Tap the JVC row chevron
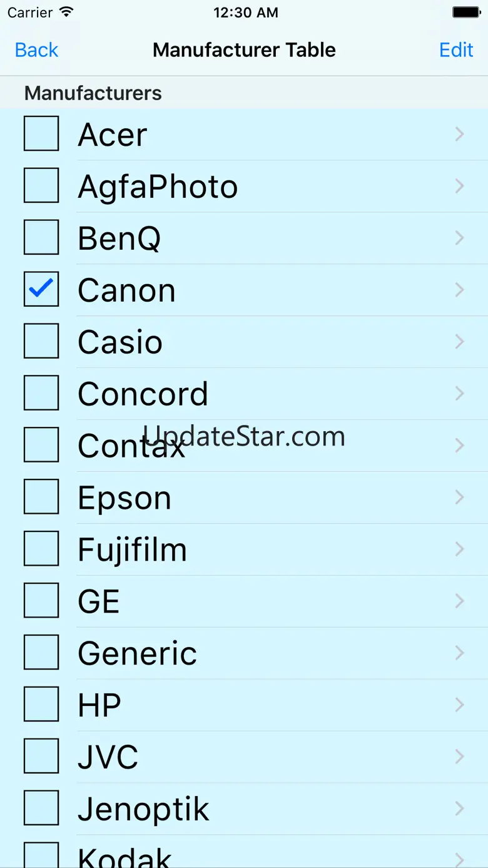Viewport: 488px width, 868px height. tap(460, 757)
